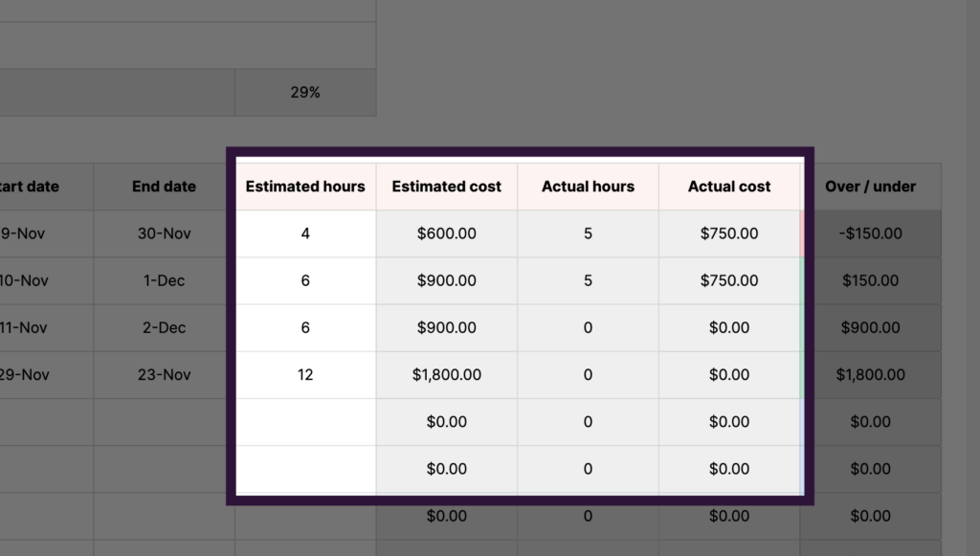Screen dimensions: 980x556
Task: Select the Estimated hours column header
Action: 305,187
